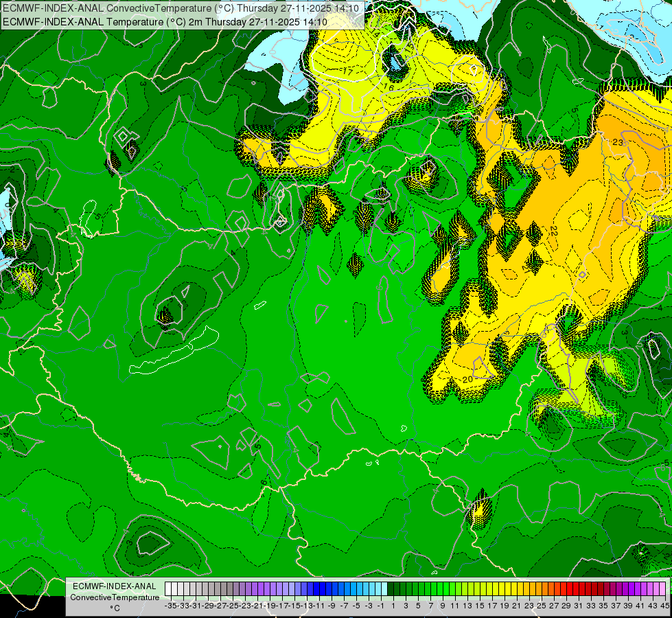672x618 pixels.
Task: Click the contour label 17 on map
Action: pyautogui.click(x=347, y=71)
